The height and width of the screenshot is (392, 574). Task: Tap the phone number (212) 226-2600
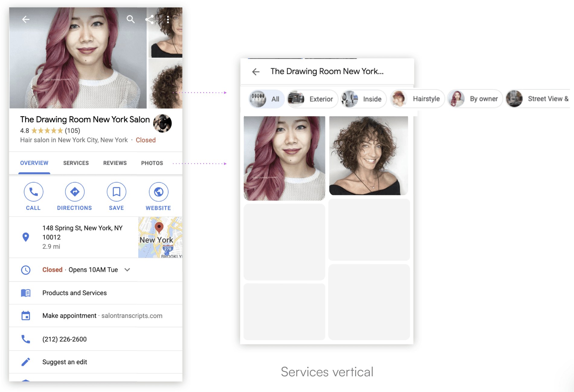coord(65,339)
